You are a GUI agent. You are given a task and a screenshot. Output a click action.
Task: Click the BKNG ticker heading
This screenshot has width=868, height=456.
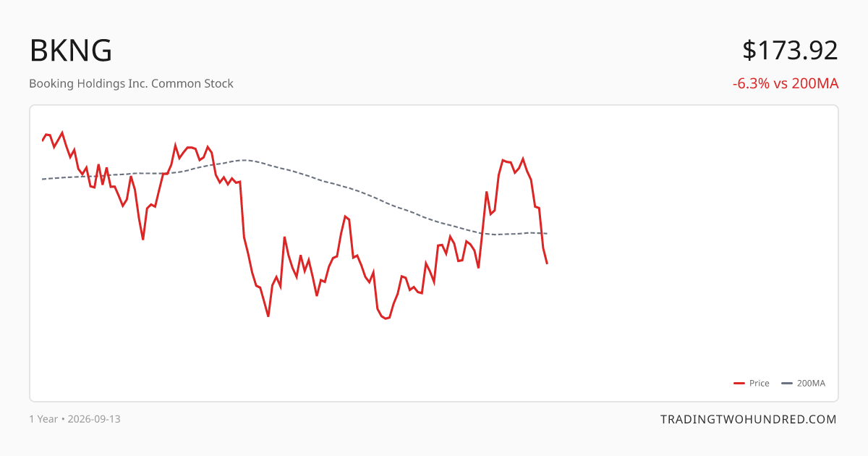click(71, 51)
